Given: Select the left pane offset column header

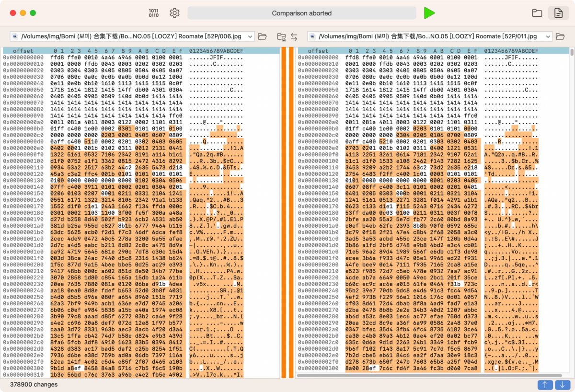Looking at the screenshot, I should [23, 50].
